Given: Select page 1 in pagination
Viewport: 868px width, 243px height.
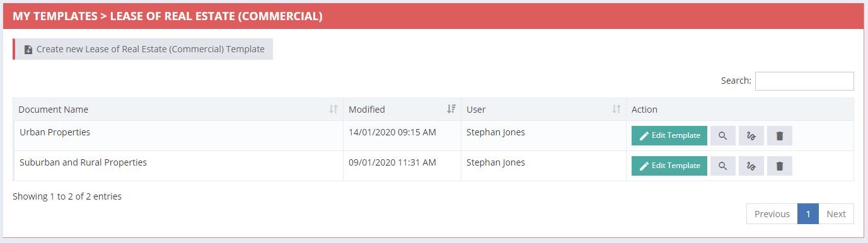Looking at the screenshot, I should pyautogui.click(x=808, y=214).
